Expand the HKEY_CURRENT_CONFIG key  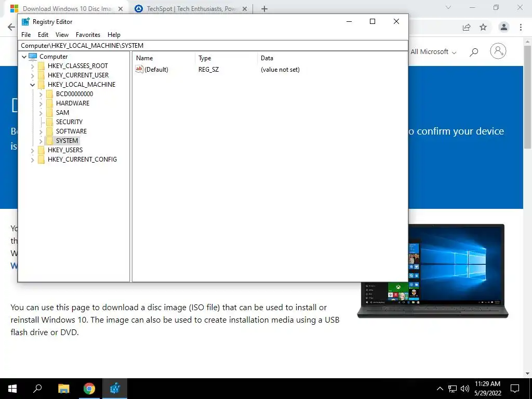click(x=33, y=159)
